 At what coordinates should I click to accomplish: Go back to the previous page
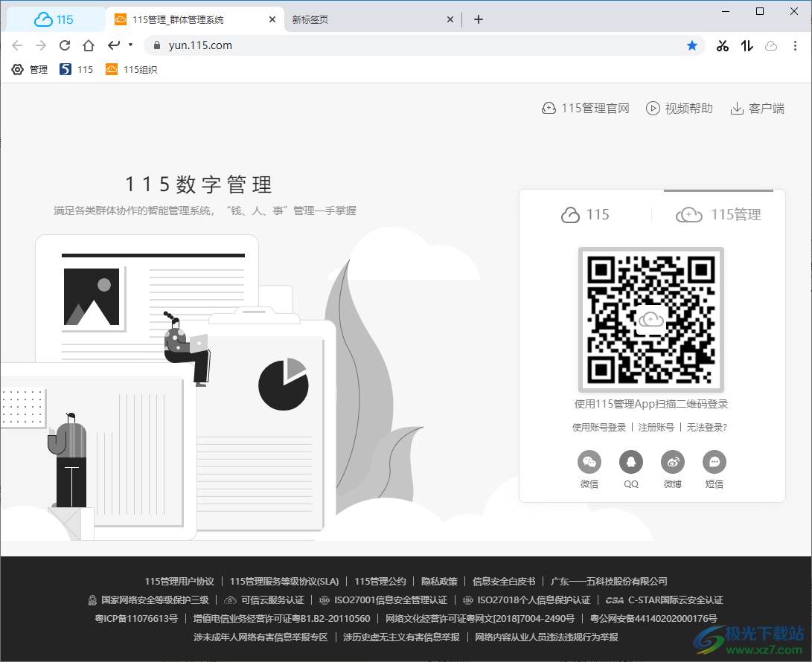tap(17, 45)
